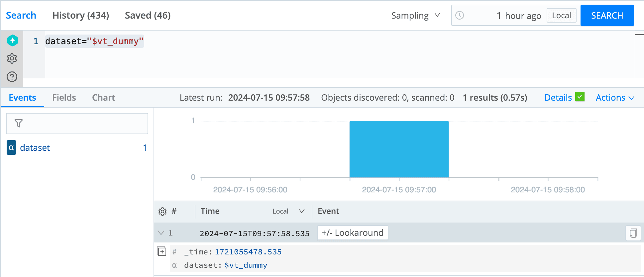Click the alpha type icon next to dataset field
The height and width of the screenshot is (277, 644).
(11, 147)
